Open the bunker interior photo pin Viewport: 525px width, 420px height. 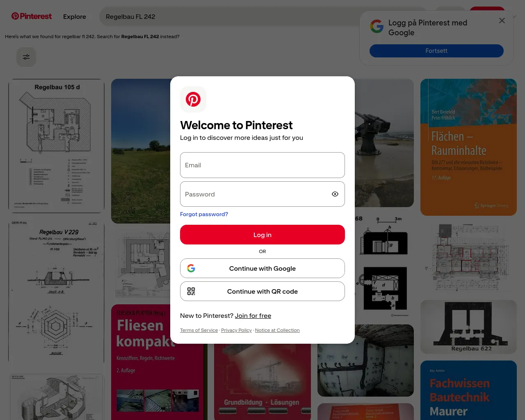(x=365, y=361)
